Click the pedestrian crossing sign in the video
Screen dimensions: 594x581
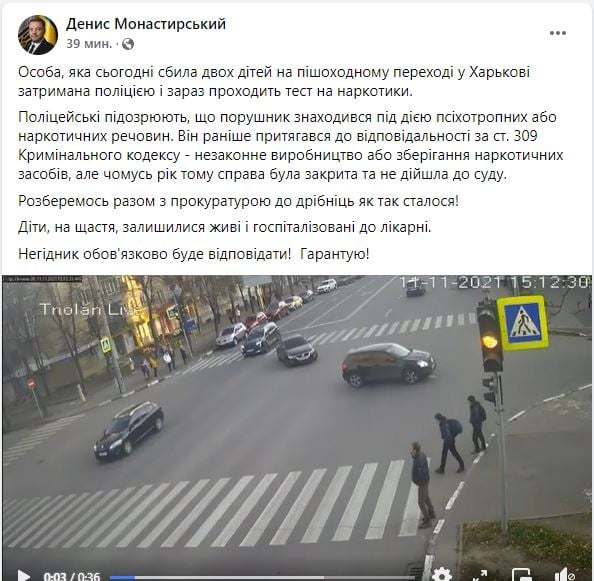pos(523,323)
